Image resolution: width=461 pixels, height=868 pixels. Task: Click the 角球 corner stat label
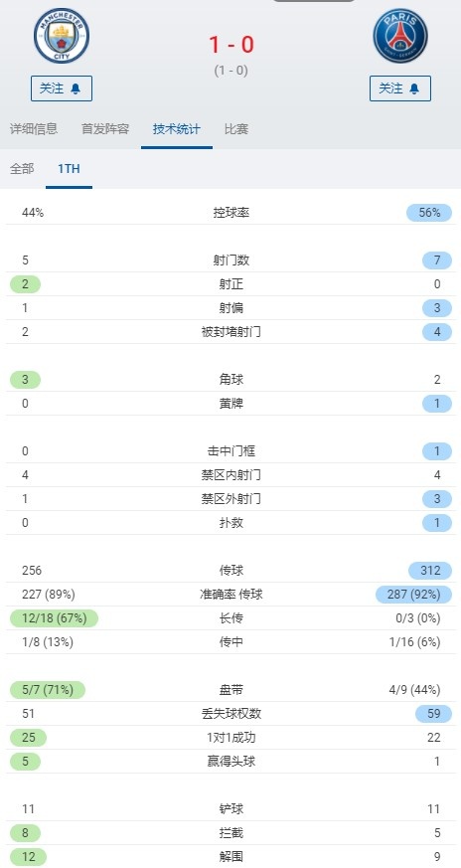(231, 380)
